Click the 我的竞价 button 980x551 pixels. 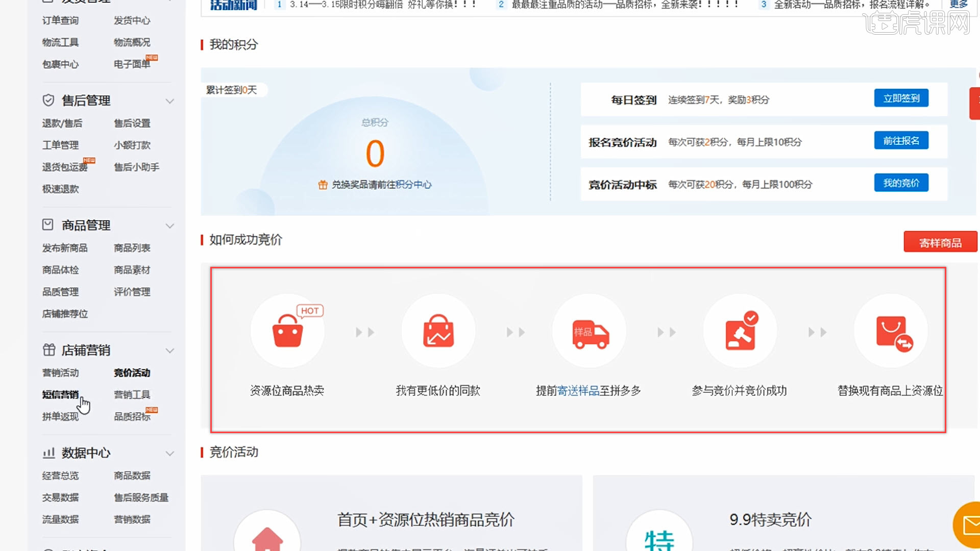[901, 183]
